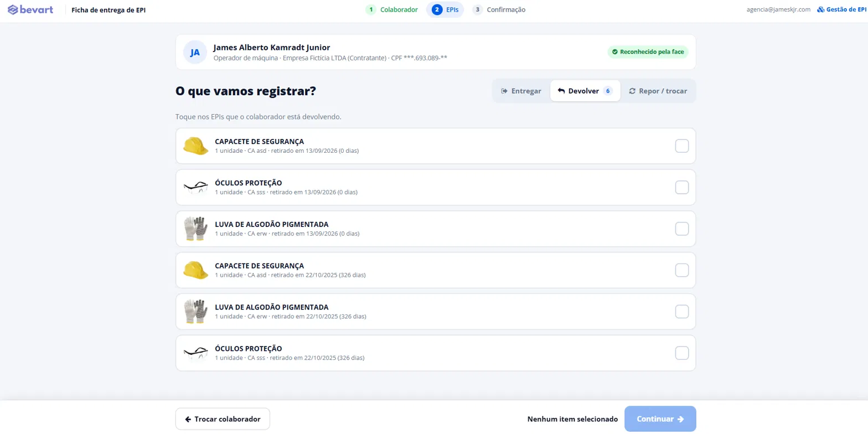This screenshot has width=868, height=434.
Task: Click helmet image of item withdrawn 13/09/2026
Action: pyautogui.click(x=195, y=146)
